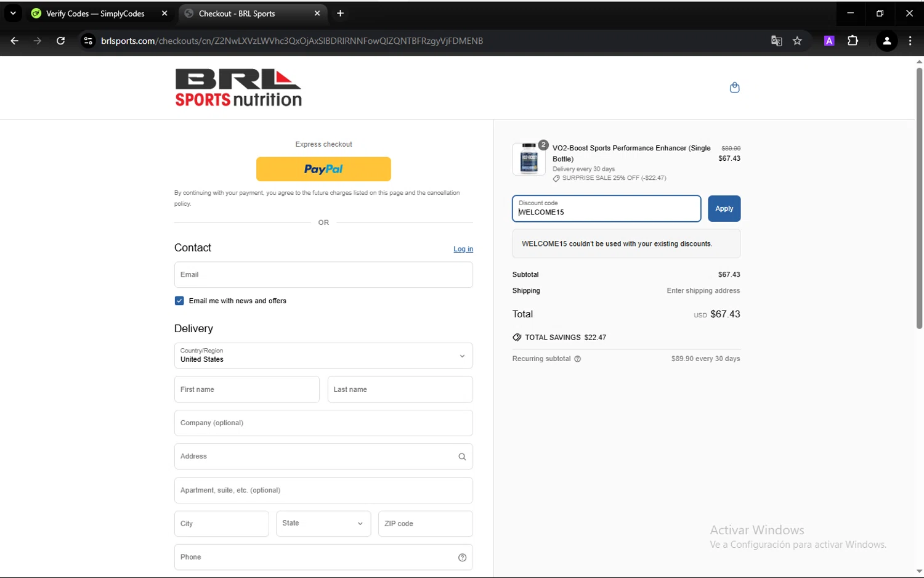Click the BRL Sports Nutrition logo
Screen dimensions: 924x578
click(x=238, y=88)
